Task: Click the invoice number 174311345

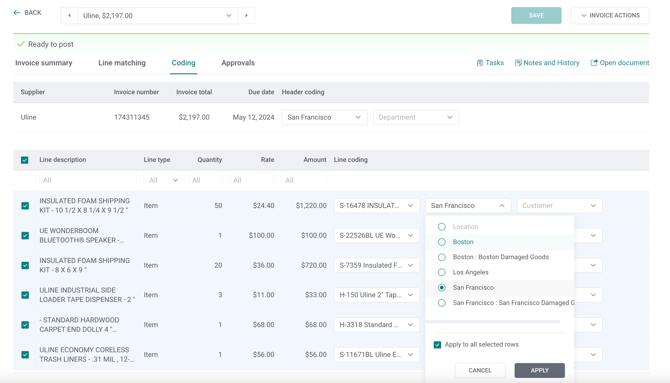Action: [x=132, y=117]
